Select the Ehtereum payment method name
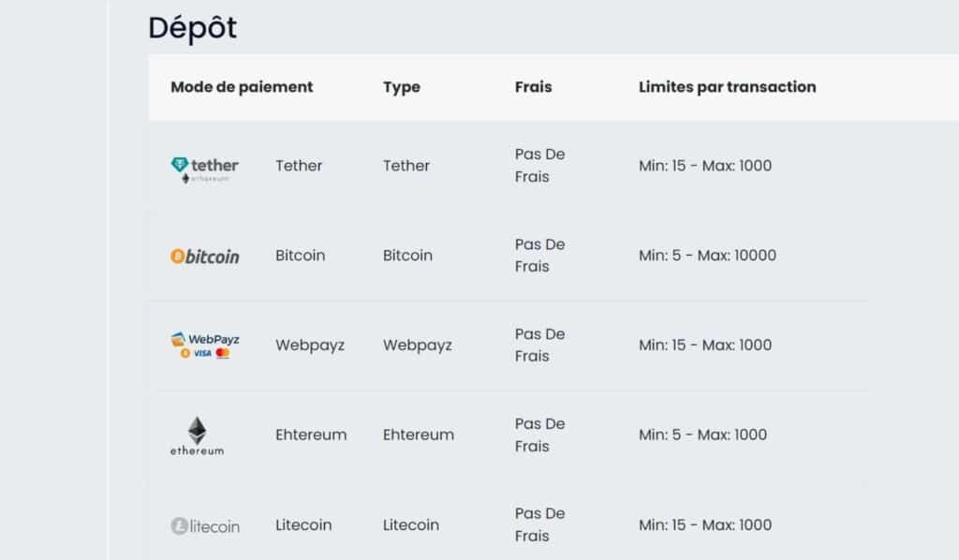 point(311,435)
